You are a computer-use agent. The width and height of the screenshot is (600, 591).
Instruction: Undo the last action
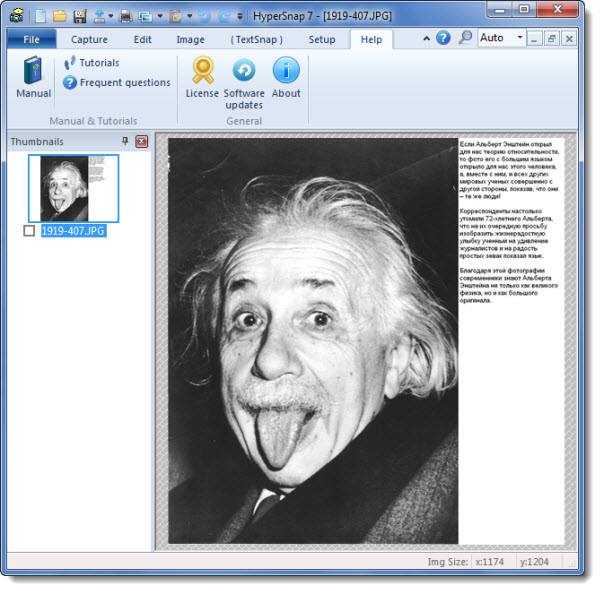pos(205,16)
